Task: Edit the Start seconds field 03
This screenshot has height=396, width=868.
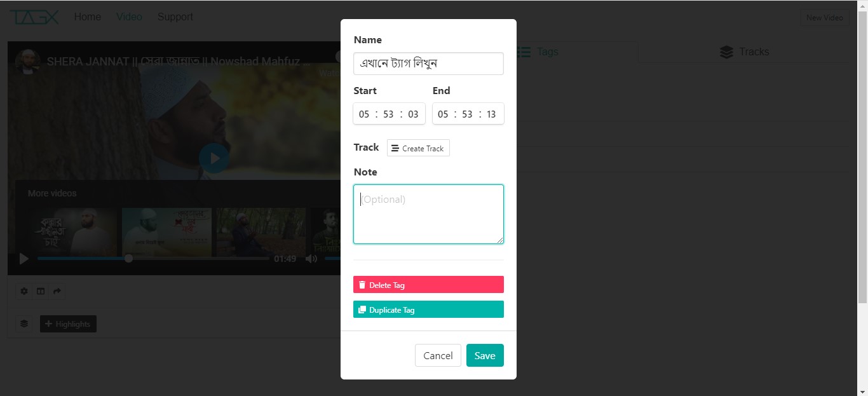Action: [x=413, y=114]
